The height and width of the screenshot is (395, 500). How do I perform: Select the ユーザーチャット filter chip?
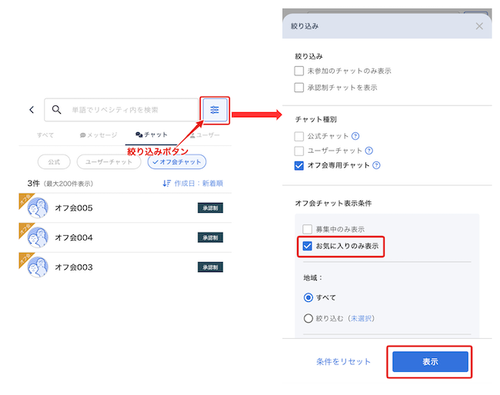pyautogui.click(x=109, y=162)
